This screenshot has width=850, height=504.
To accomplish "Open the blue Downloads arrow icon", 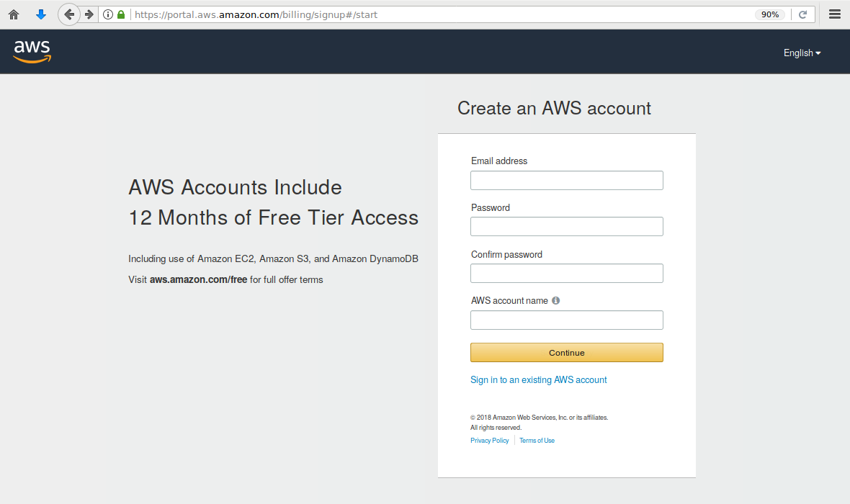I will (41, 14).
